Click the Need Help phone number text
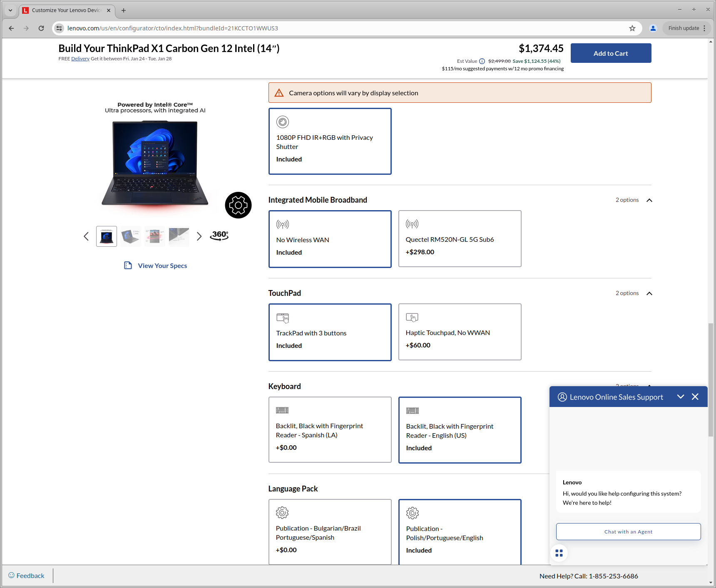 [589, 576]
